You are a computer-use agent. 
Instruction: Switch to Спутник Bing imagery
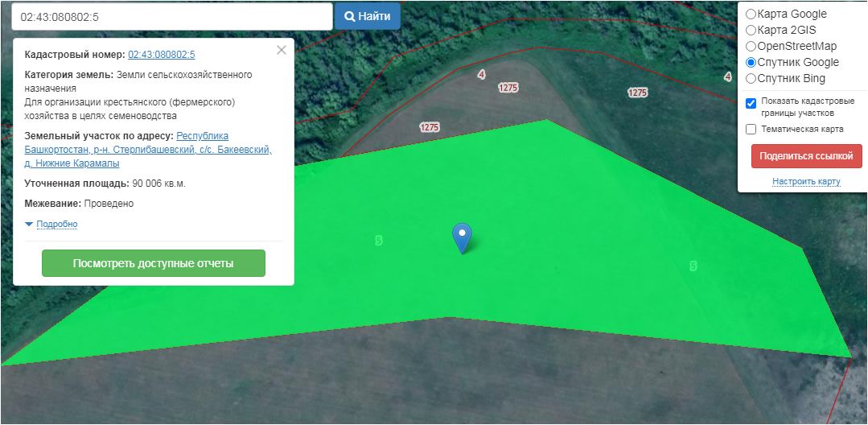coord(751,78)
